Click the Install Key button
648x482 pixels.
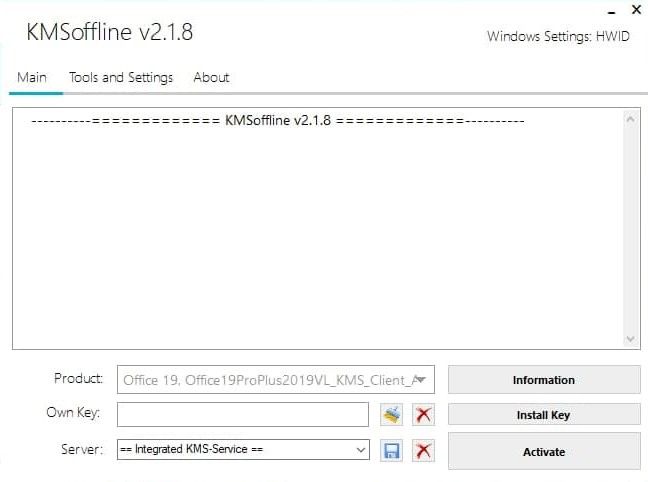coord(544,414)
